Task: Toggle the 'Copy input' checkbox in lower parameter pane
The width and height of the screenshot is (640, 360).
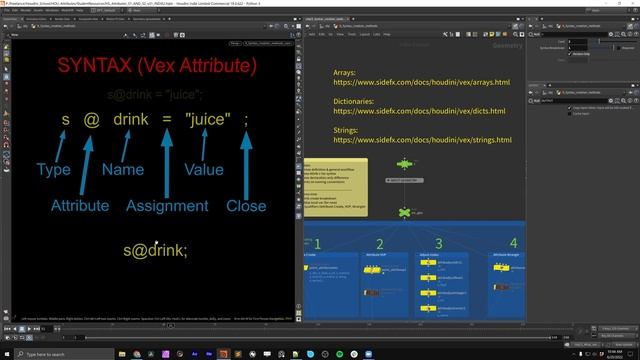Action: (x=569, y=108)
